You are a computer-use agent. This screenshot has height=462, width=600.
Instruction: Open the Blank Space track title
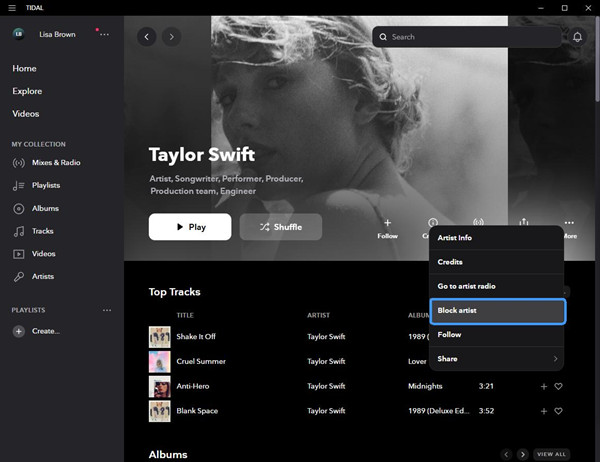pos(197,411)
